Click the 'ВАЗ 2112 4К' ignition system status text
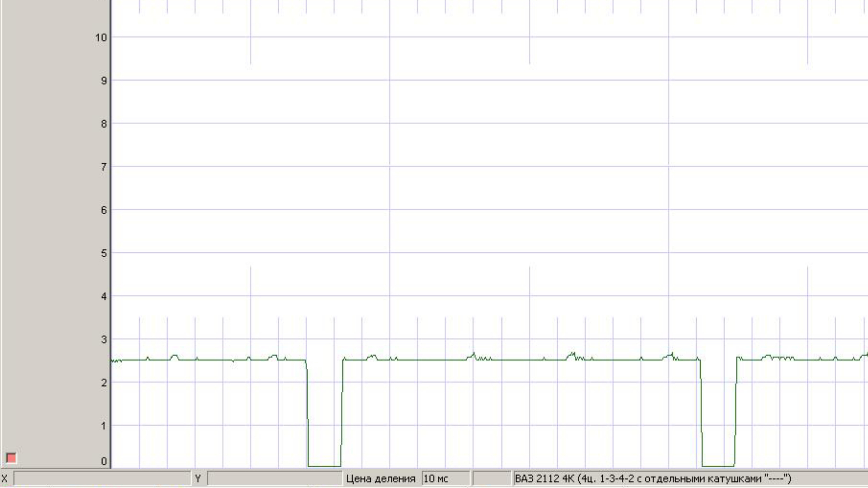The image size is (868, 488). coord(653,479)
